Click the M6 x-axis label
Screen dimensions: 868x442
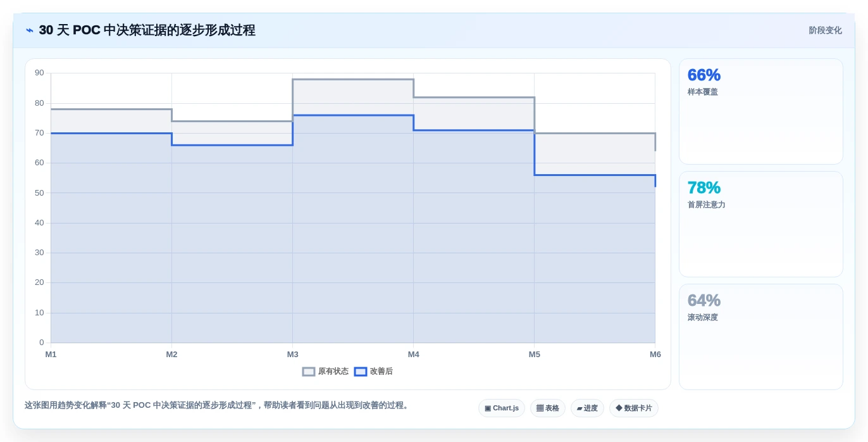(x=655, y=355)
